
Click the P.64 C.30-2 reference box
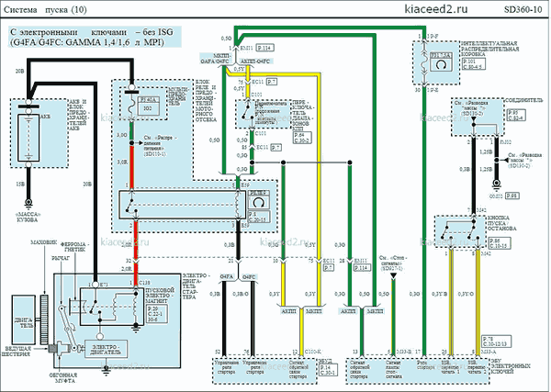point(302,138)
